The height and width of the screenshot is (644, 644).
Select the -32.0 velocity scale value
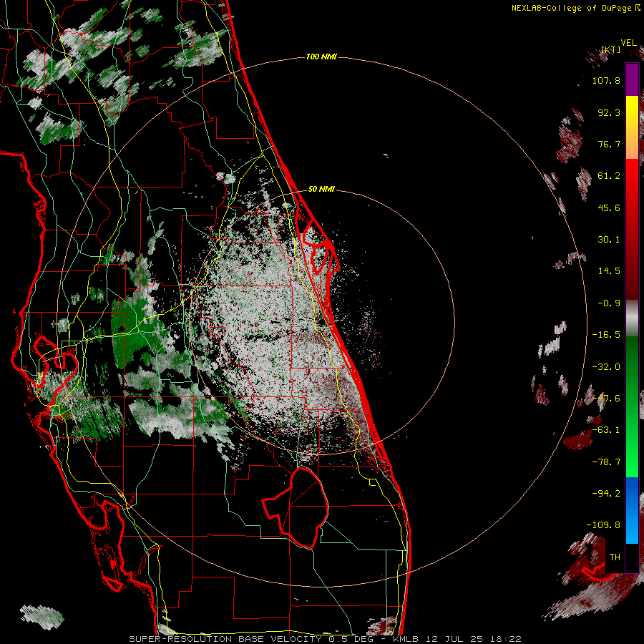click(x=606, y=367)
